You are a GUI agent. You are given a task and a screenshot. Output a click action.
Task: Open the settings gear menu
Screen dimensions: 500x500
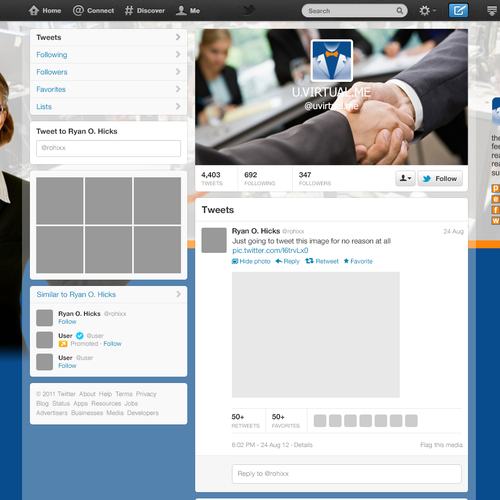click(427, 11)
